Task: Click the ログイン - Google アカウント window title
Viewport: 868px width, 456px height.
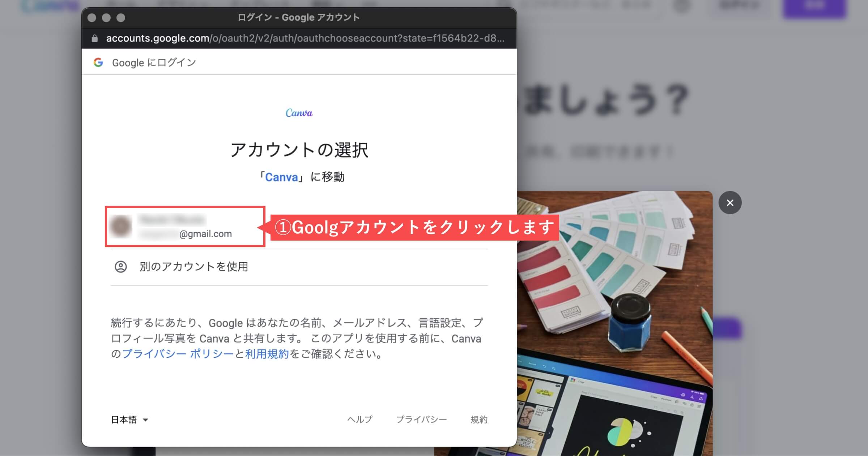Action: 299,17
